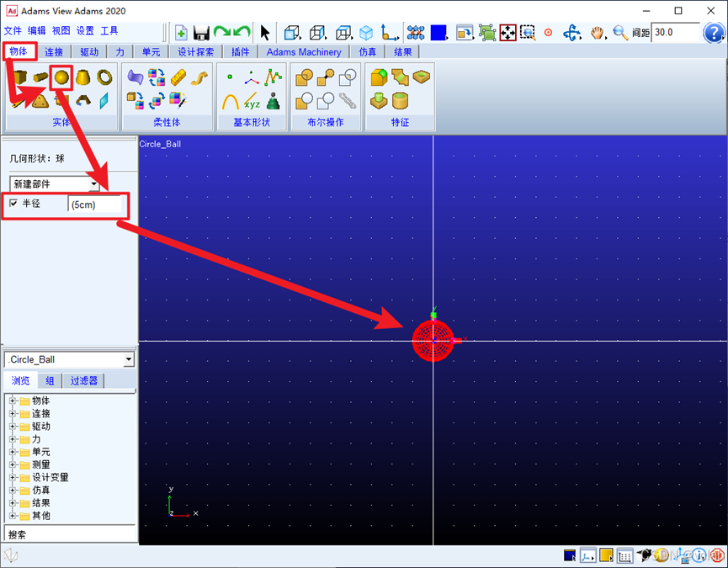Select the torus solid tool
This screenshot has height=568, width=728.
104,77
